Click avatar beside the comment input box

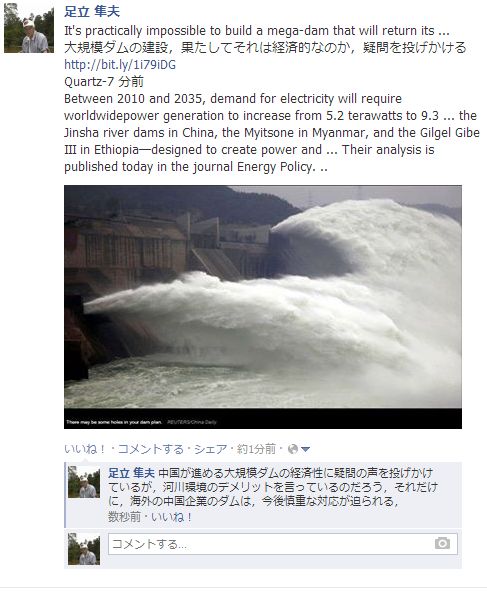click(84, 549)
